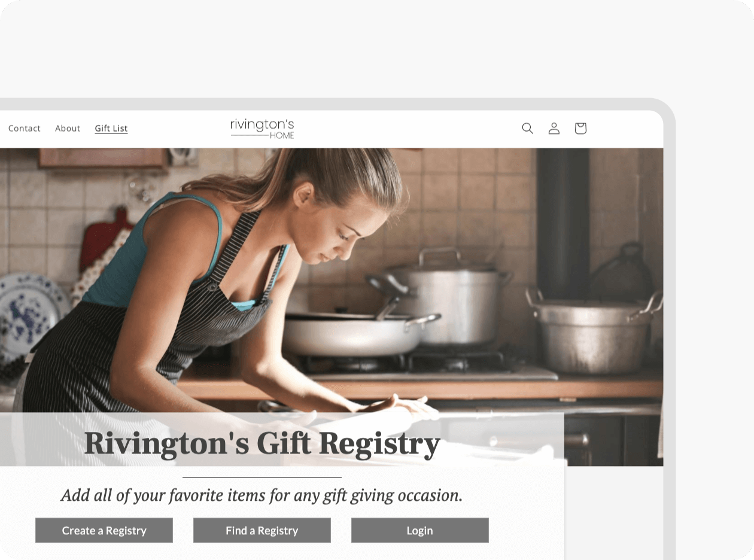Click the divider line under the heading

[x=262, y=477]
